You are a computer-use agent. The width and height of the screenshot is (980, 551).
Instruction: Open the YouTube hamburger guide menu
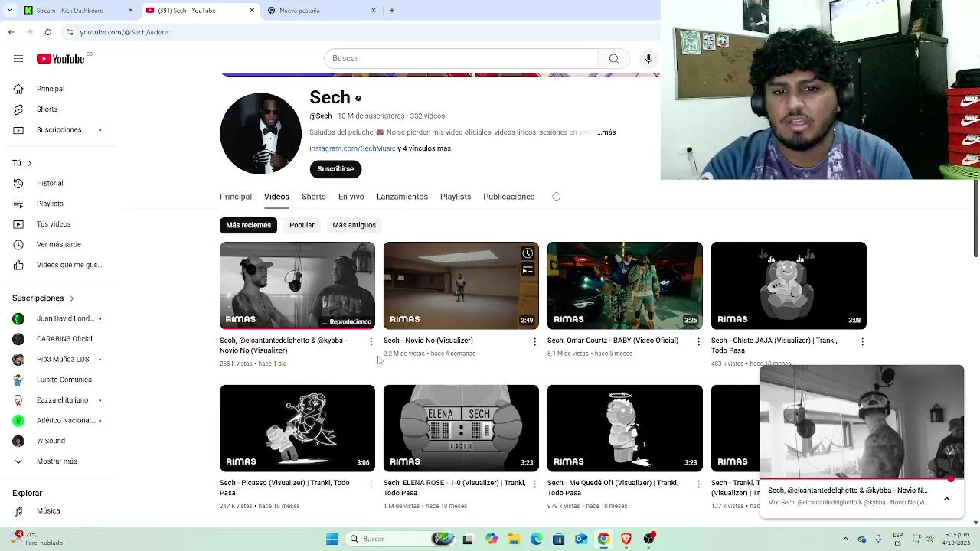click(x=18, y=59)
